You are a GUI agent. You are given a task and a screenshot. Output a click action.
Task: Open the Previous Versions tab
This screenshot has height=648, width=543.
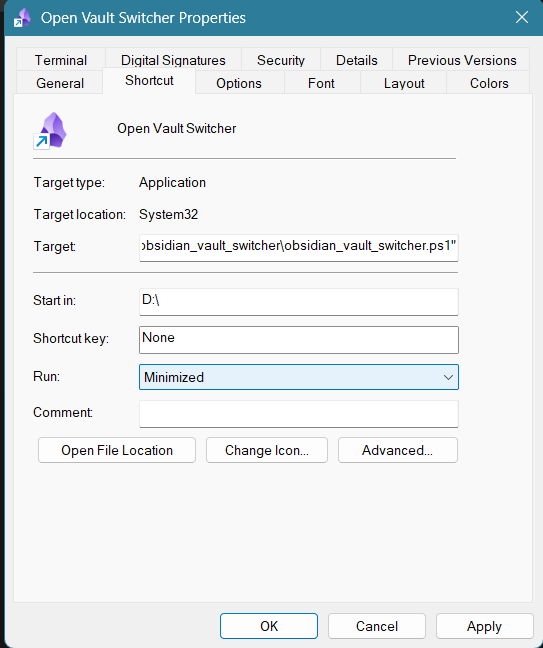(462, 60)
